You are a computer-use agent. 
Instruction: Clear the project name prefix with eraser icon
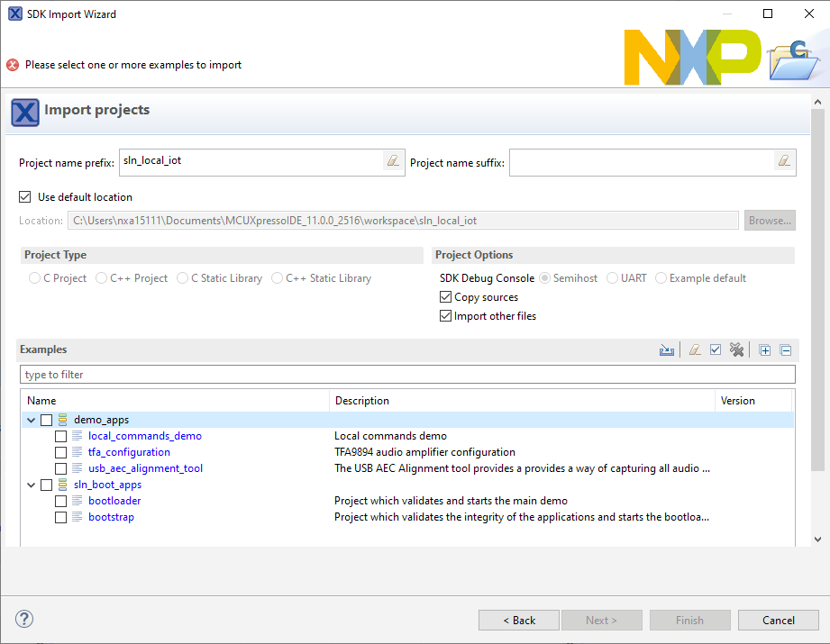point(393,162)
